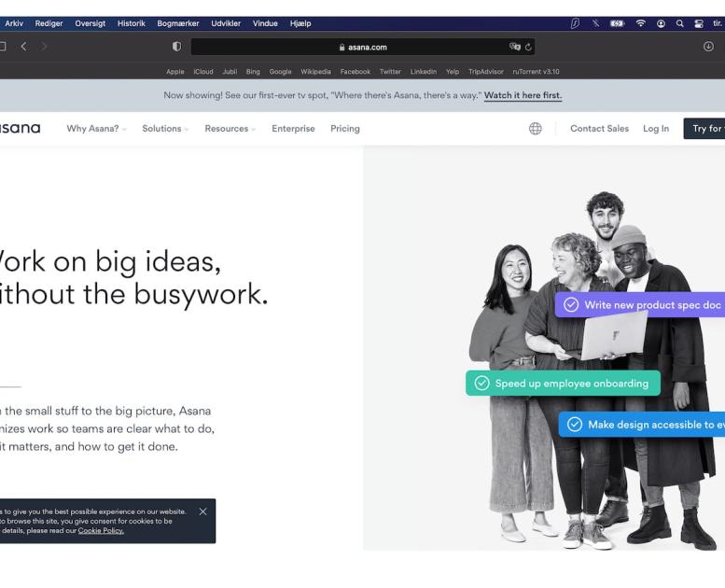Click the reload page icon in address bar
Image resolution: width=725 pixels, height=588 pixels.
[528, 47]
